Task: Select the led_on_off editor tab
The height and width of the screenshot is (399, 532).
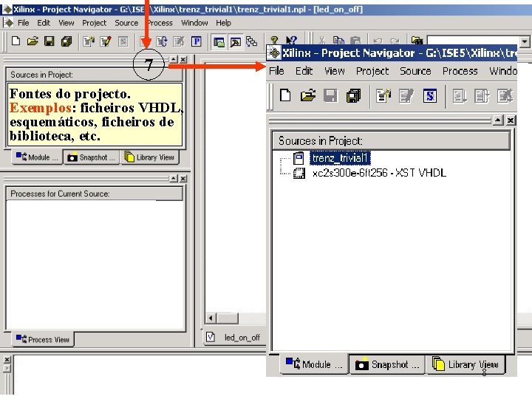Action: [234, 337]
